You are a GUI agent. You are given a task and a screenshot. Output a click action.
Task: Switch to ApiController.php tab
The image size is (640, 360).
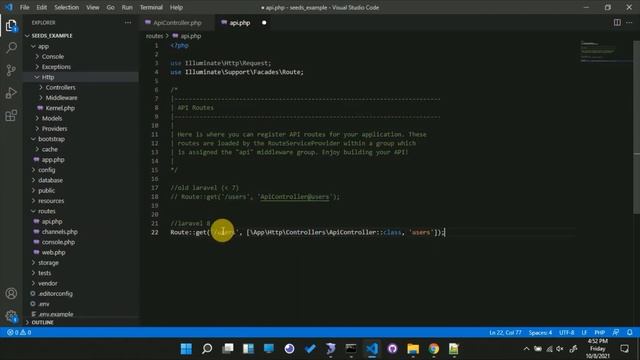pos(177,23)
